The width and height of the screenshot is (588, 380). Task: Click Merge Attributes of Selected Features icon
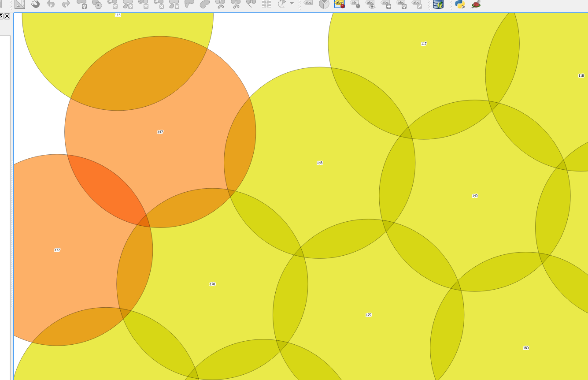(266, 4)
